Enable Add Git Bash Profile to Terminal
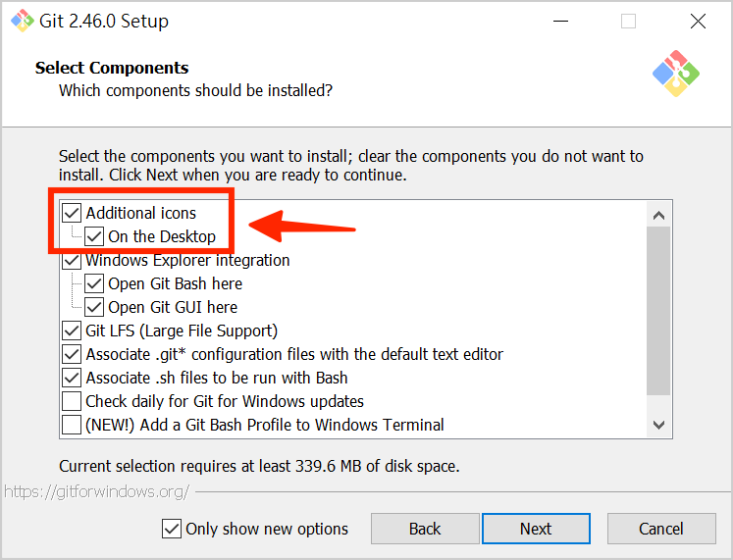733x560 pixels. (72, 425)
